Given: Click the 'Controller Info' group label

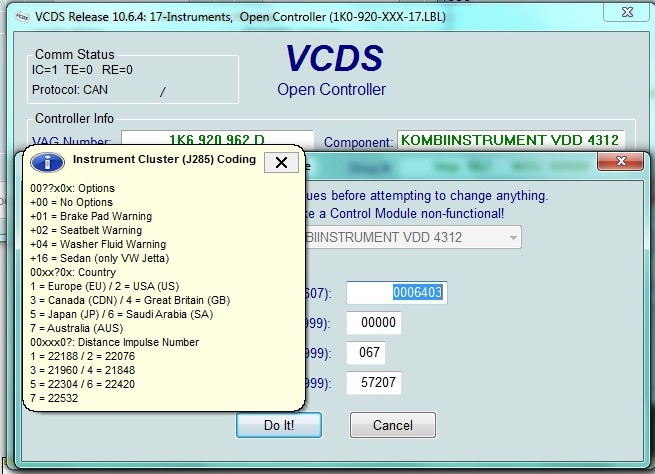Looking at the screenshot, I should [x=74, y=119].
